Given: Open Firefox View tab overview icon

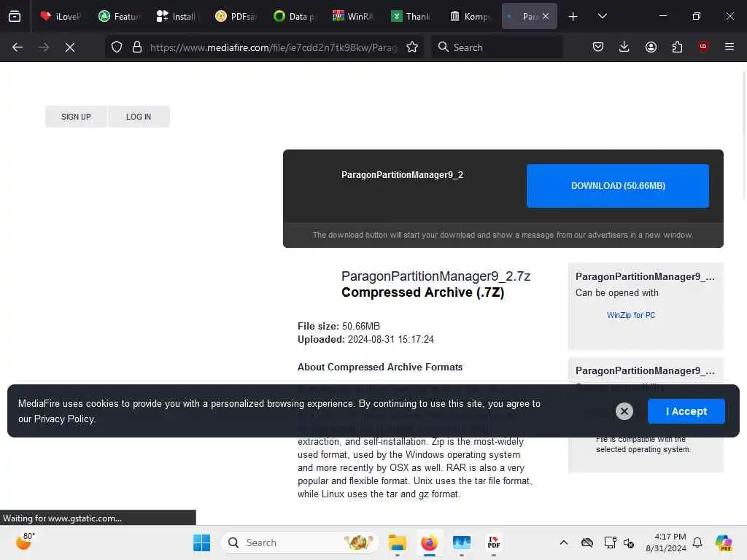Looking at the screenshot, I should (x=15, y=16).
